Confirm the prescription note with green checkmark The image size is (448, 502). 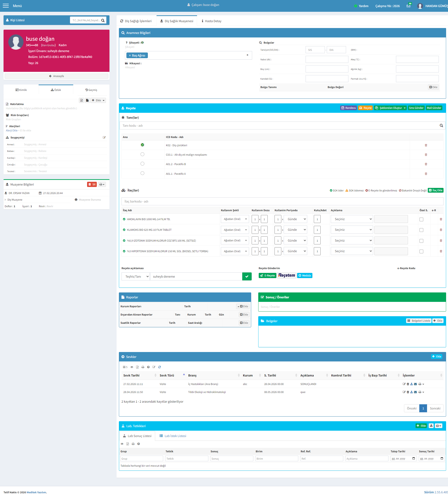coord(247,276)
